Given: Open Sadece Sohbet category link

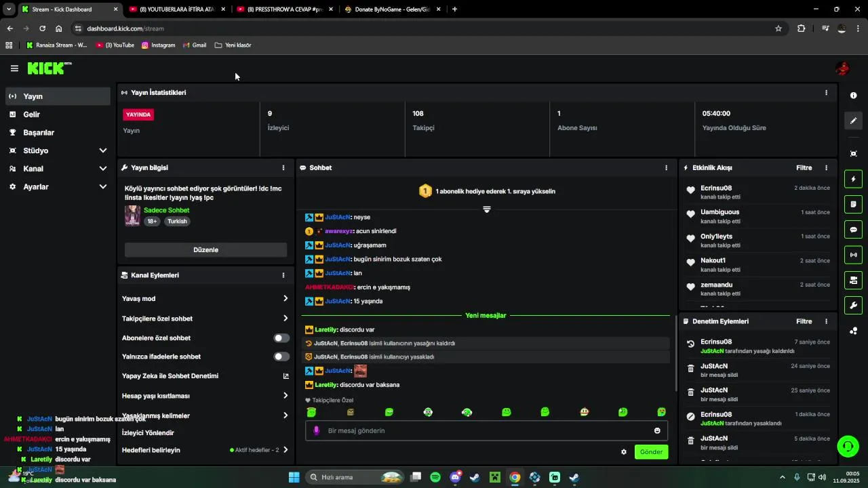Looking at the screenshot, I should (x=166, y=210).
